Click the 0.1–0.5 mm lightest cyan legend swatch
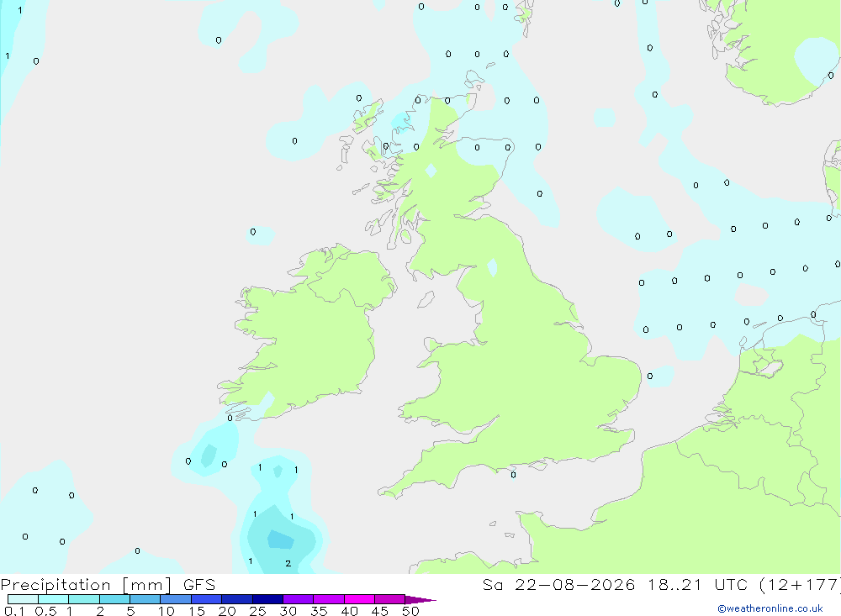Screen dimensions: 841x616 23,599
